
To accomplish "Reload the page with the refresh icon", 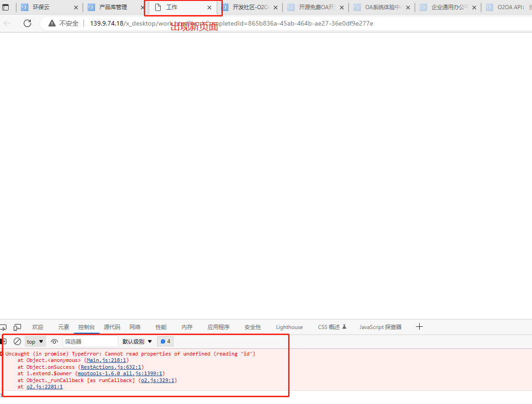I will coord(27,23).
